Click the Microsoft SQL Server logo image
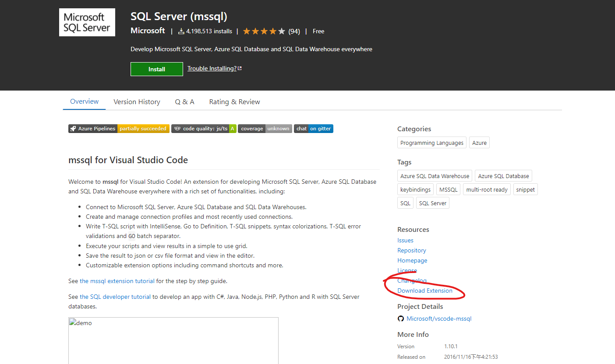Viewport: 615px width, 364px height. click(87, 22)
